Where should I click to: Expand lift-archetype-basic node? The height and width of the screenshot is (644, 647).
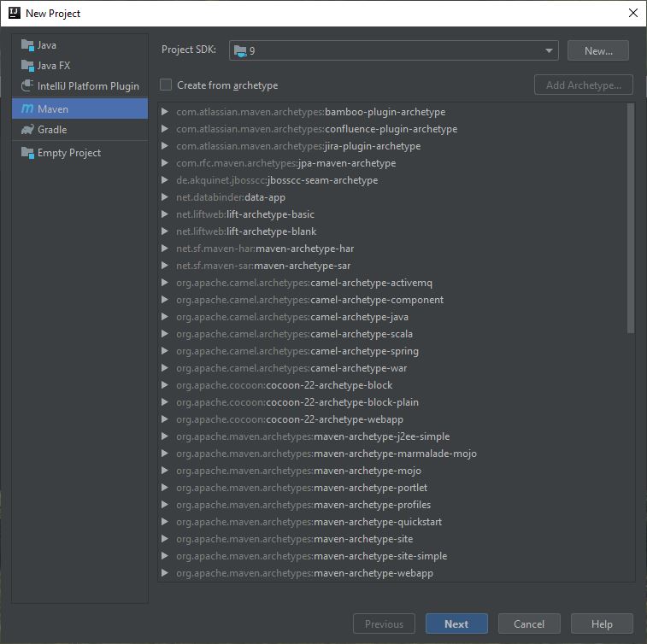pos(165,214)
